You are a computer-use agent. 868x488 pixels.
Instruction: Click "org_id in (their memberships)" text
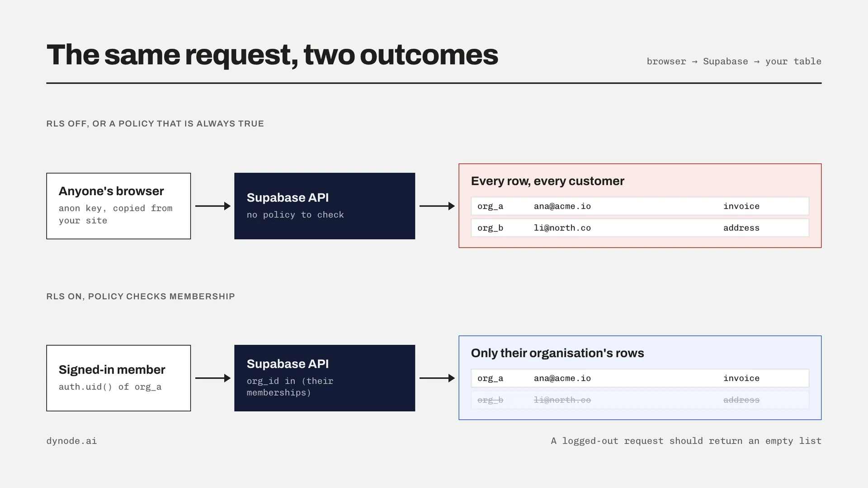point(290,387)
